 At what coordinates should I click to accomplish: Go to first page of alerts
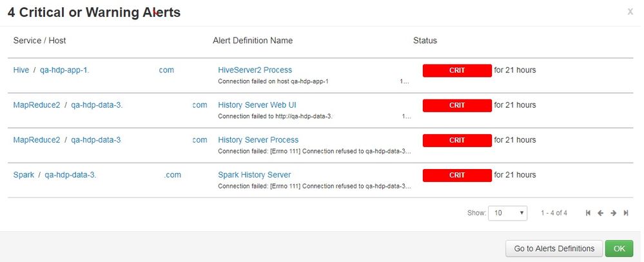pos(588,213)
